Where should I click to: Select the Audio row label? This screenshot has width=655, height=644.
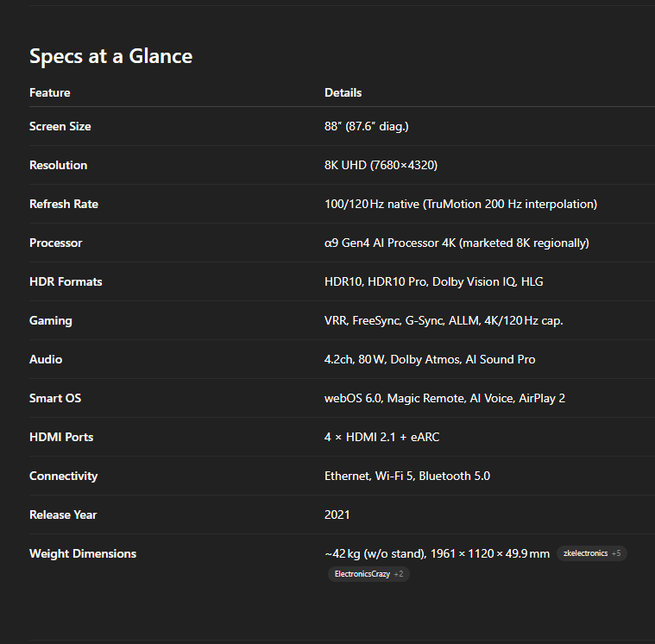coord(46,359)
